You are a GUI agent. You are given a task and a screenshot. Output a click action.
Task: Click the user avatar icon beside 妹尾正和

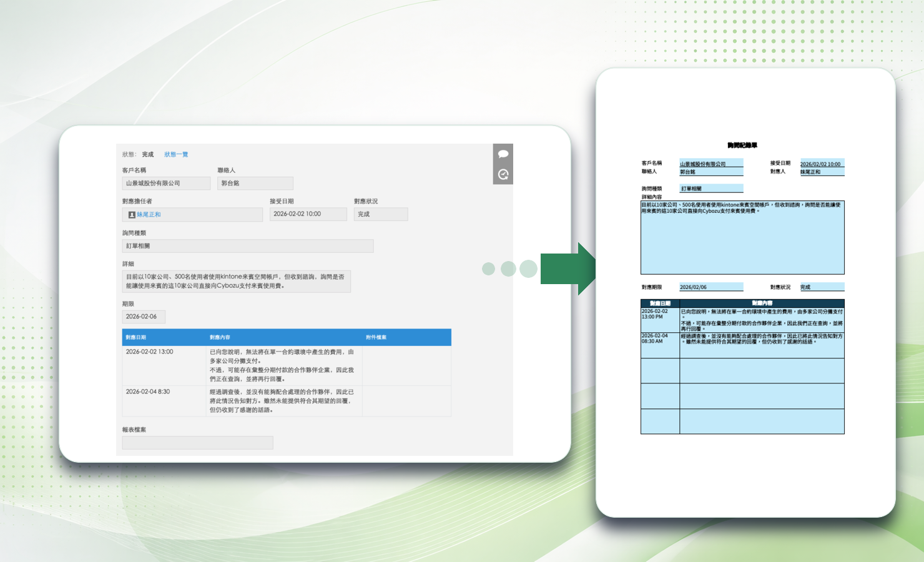(132, 215)
